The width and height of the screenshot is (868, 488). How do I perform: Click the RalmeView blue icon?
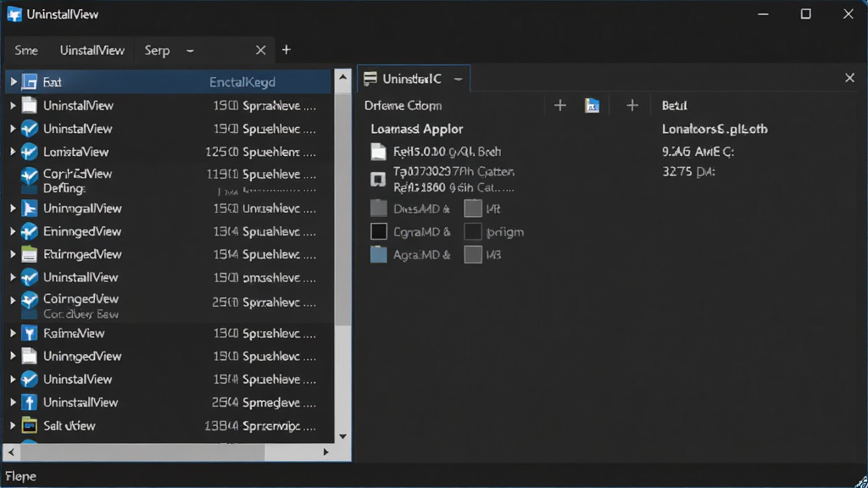coord(30,333)
